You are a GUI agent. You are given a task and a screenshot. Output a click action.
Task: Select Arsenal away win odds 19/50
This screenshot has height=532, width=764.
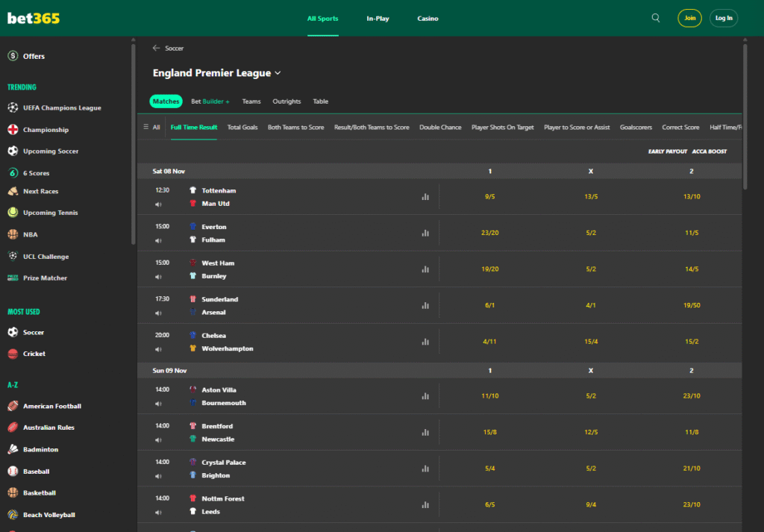point(691,305)
